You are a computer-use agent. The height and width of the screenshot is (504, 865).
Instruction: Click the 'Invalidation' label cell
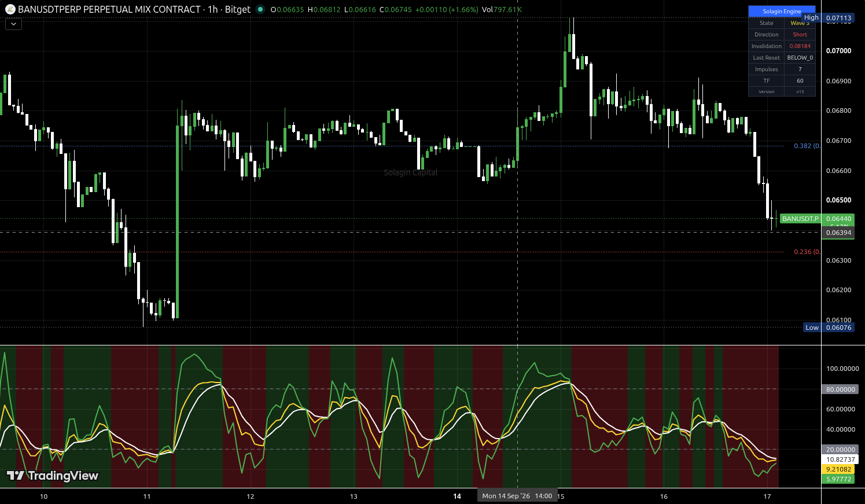point(767,46)
